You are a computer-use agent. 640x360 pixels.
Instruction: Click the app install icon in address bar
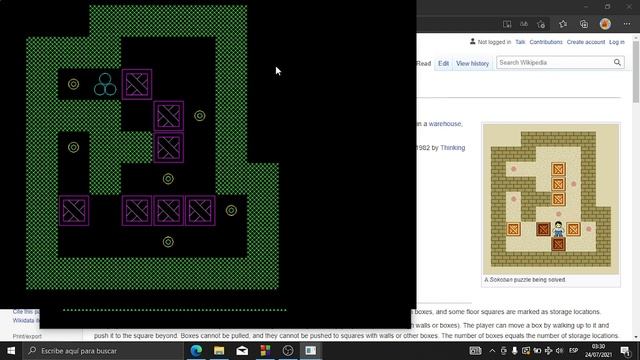507,24
